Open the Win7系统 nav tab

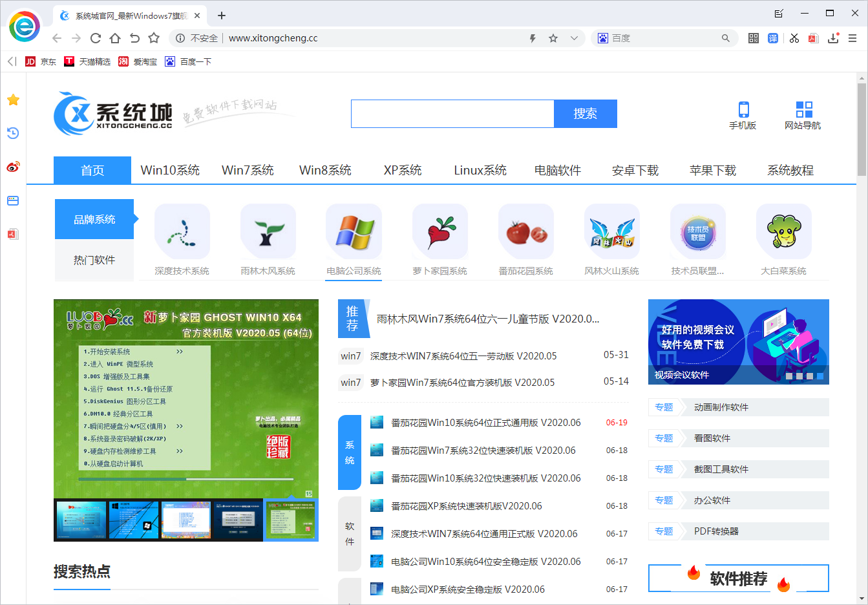[x=248, y=170]
